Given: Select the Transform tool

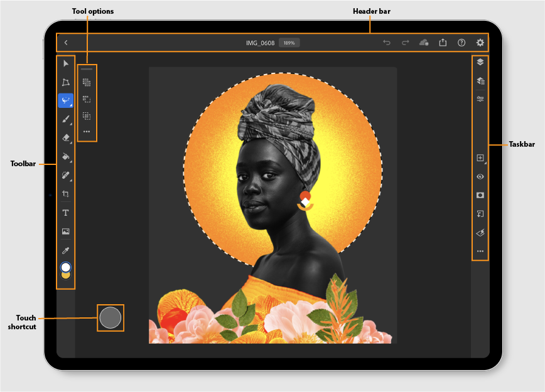Looking at the screenshot, I should point(66,82).
